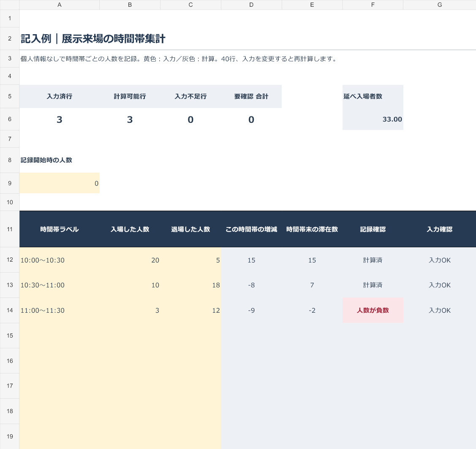Image resolution: width=476 pixels, height=449 pixels.
Task: Select the 10:30～11:00 time slot cell
Action: pyautogui.click(x=60, y=285)
